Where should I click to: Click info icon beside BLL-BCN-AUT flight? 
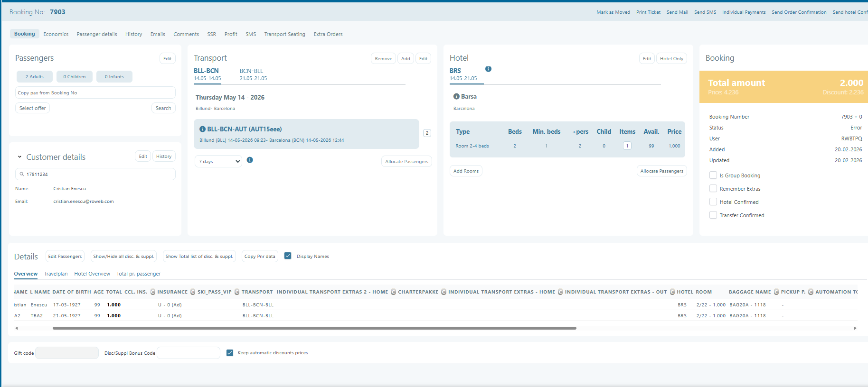(x=202, y=129)
